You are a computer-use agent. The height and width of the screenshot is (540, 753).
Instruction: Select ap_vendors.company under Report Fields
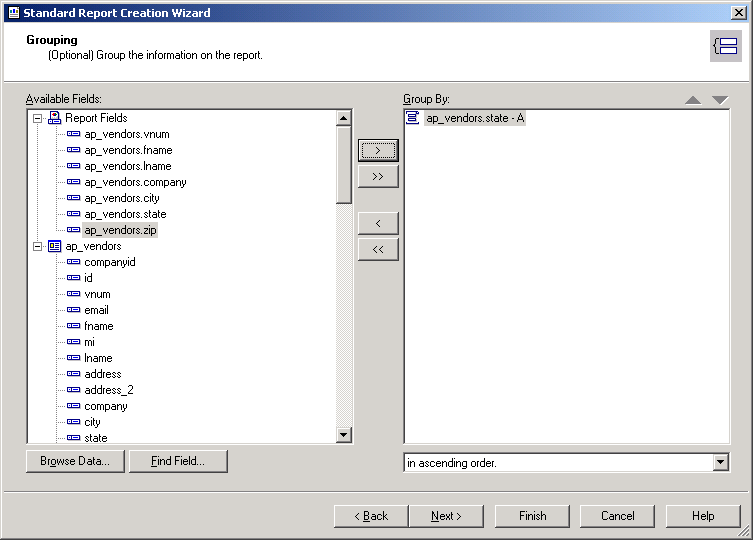tap(135, 182)
